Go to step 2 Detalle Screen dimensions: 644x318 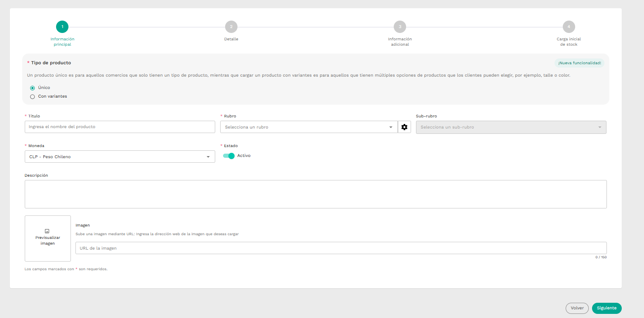(x=231, y=27)
